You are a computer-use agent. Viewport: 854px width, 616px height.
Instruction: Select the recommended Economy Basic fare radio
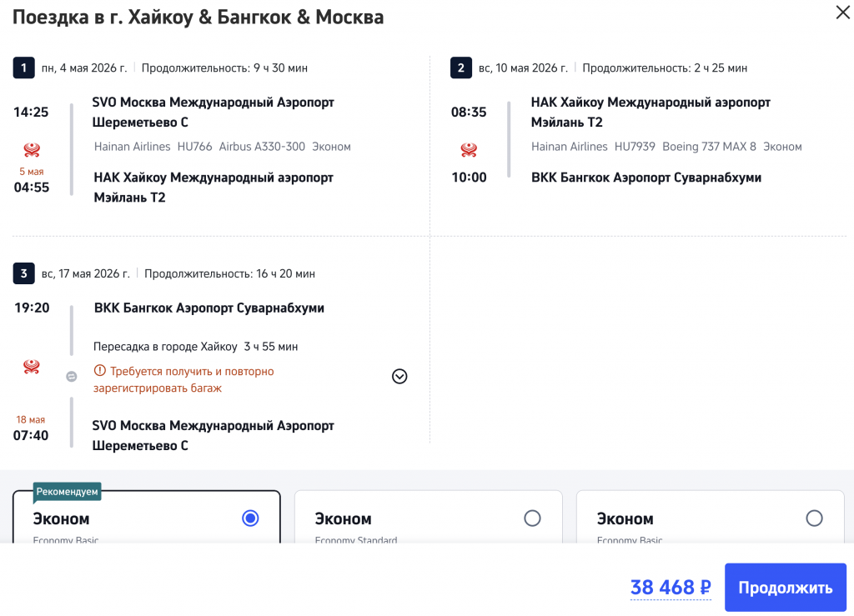(x=250, y=518)
